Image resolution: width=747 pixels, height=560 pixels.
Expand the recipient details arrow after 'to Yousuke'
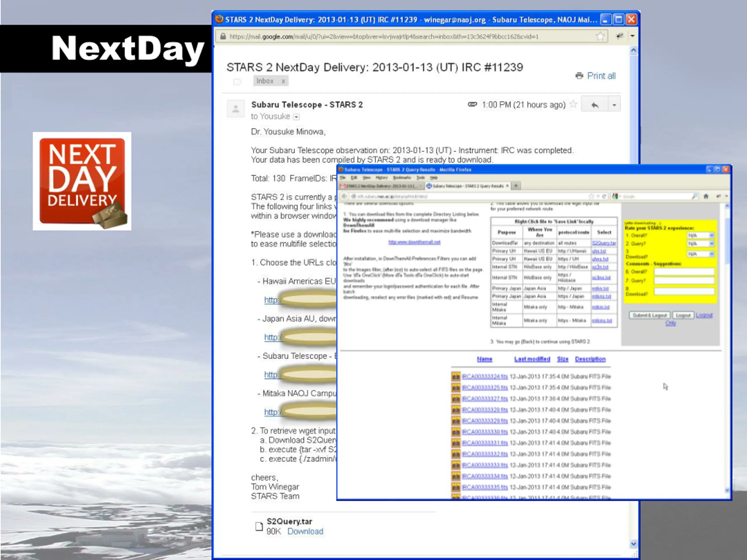coord(296,117)
